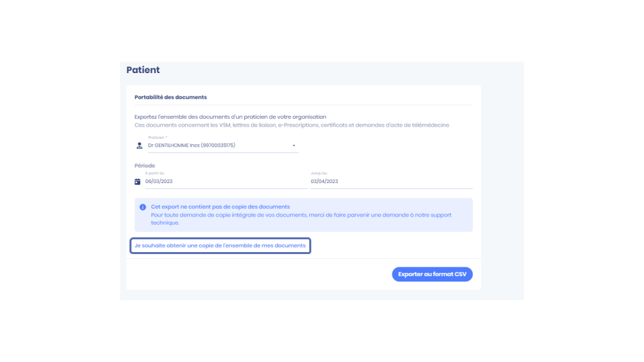This screenshot has height=362, width=644.
Task: Click the grey text listing VSM and lettres de liaison
Action: tap(292, 125)
